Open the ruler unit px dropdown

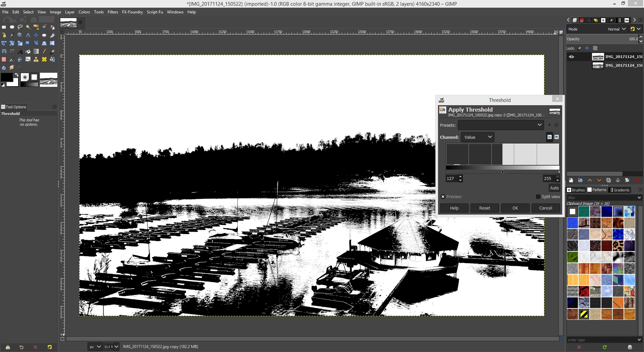[95, 347]
